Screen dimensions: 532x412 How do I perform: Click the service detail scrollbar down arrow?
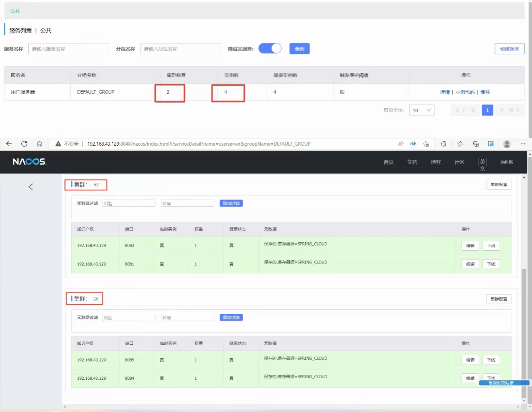[x=524, y=401]
